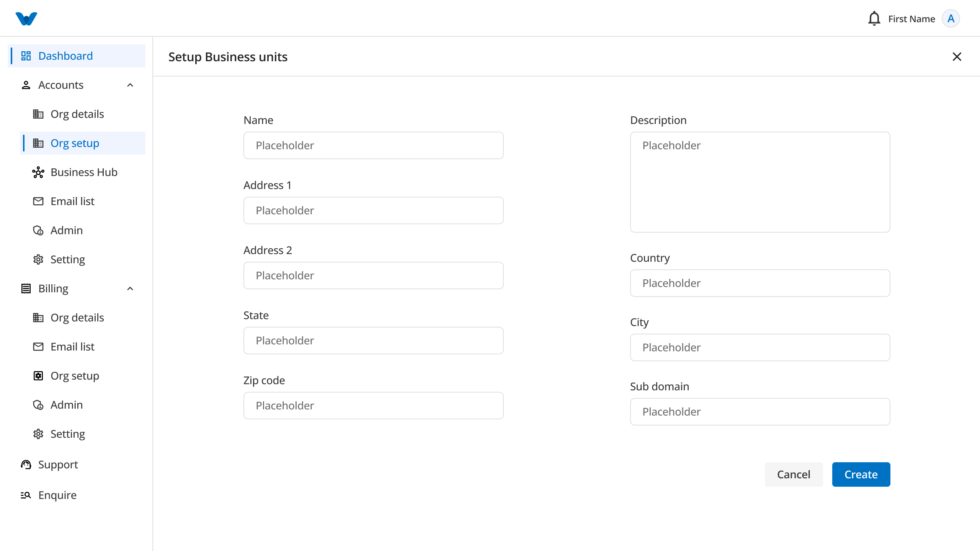Open Org details under Billing
Screen dimensions: 980x551
pyautogui.click(x=83, y=318)
